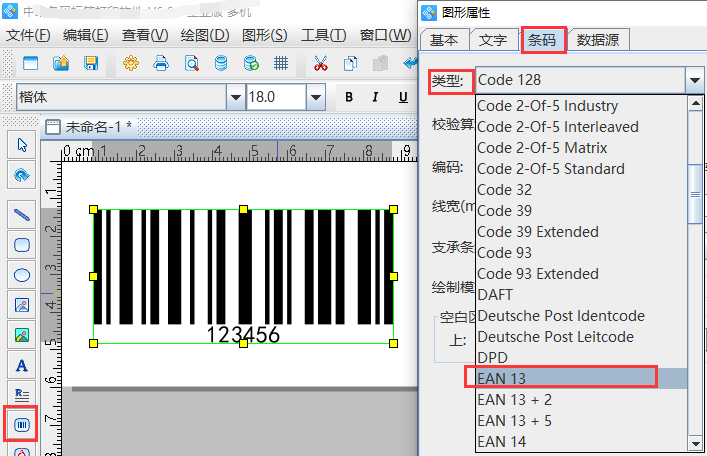707x456 pixels.
Task: Choose EAN 13 + 2 option
Action: coord(582,400)
